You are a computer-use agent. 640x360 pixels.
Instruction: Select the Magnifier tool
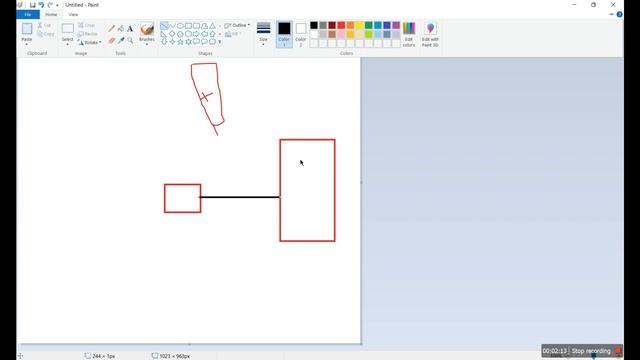tap(130, 40)
